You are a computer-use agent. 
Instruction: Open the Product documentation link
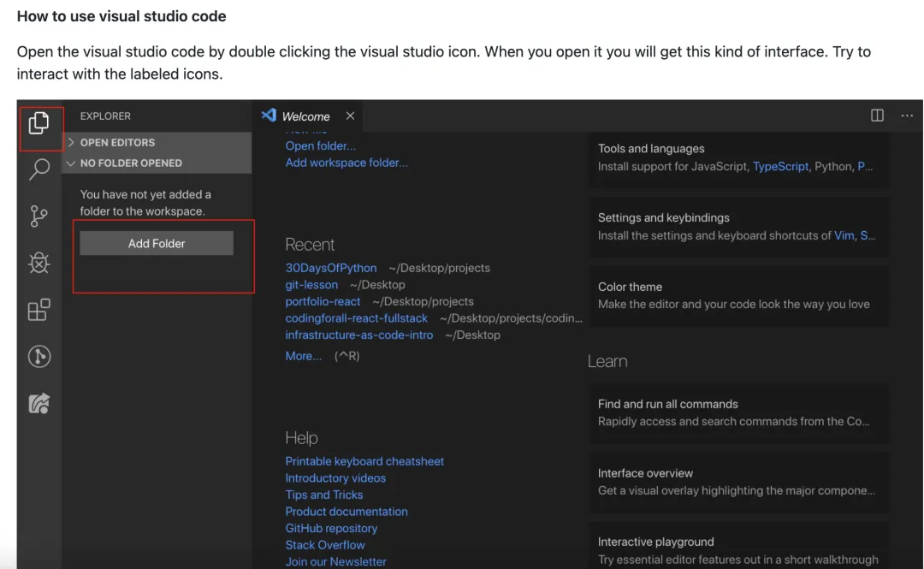(x=346, y=511)
